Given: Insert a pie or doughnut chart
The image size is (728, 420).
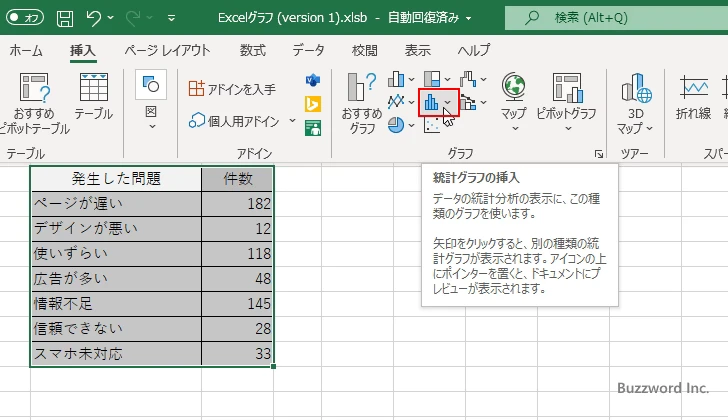Looking at the screenshot, I should (396, 125).
